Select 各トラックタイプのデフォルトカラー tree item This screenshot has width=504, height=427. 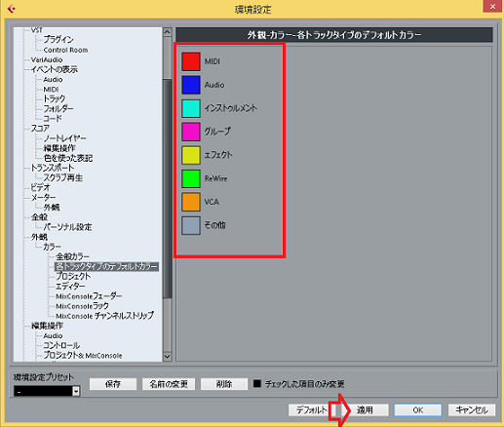tap(106, 266)
